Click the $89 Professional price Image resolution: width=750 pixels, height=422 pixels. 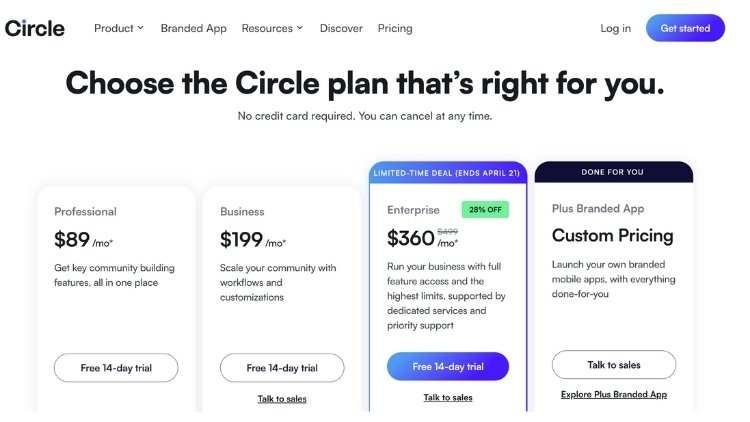[x=72, y=240]
